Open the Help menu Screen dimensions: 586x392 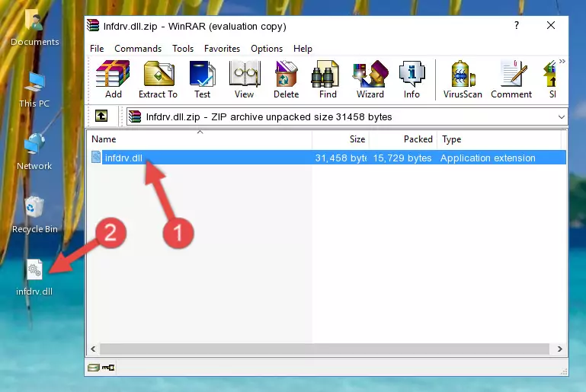[303, 49]
